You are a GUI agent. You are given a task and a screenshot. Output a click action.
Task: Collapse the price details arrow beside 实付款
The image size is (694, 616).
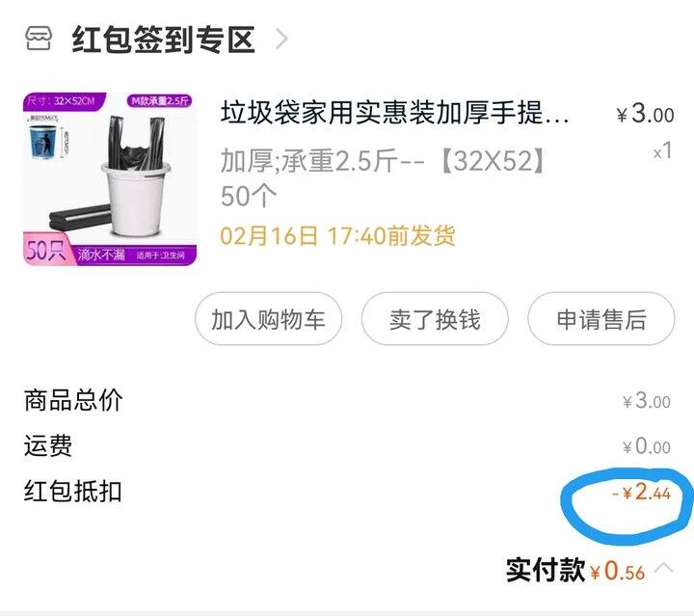(x=664, y=568)
